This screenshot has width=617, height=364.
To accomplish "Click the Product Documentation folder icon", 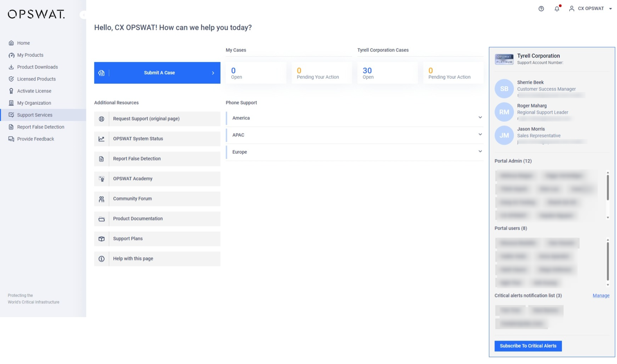I will coord(101,219).
